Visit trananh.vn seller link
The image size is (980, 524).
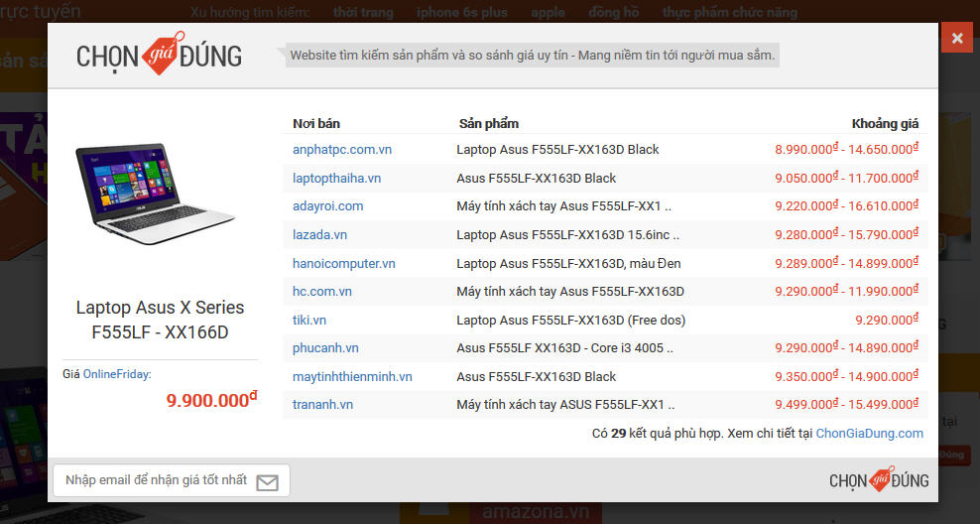322,405
